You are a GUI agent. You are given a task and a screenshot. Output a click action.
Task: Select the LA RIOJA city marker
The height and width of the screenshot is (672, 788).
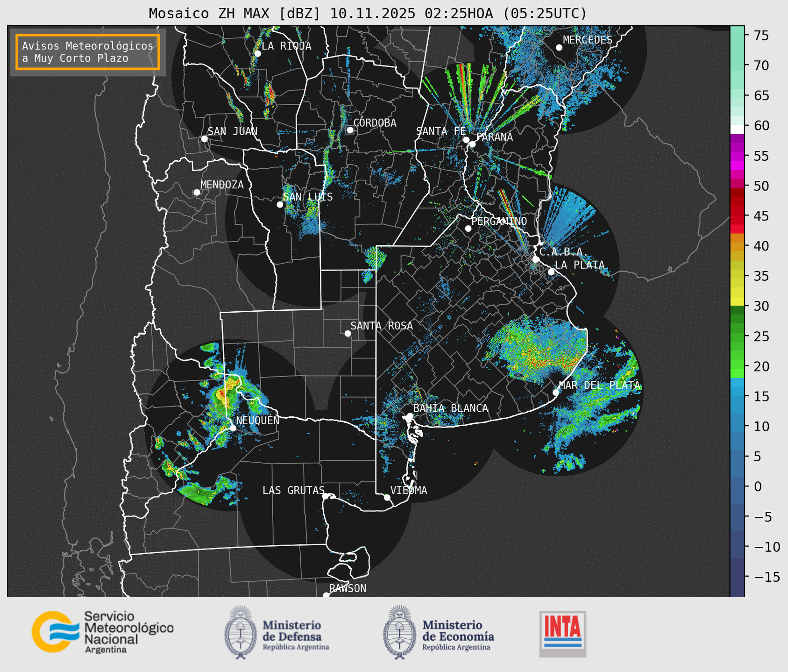point(257,54)
